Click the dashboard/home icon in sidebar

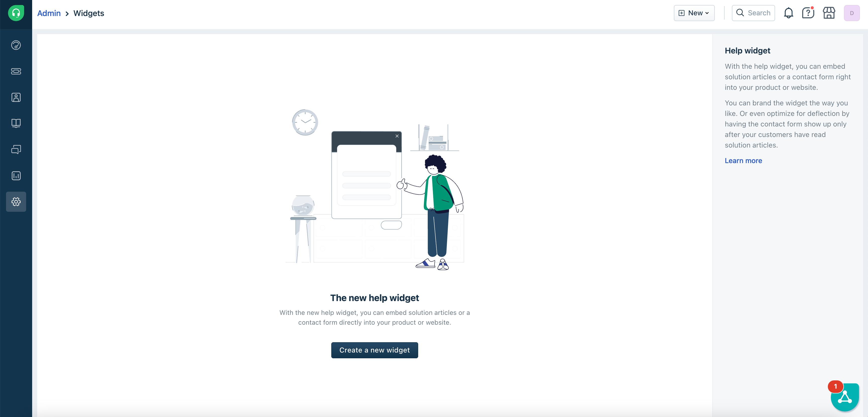16,45
